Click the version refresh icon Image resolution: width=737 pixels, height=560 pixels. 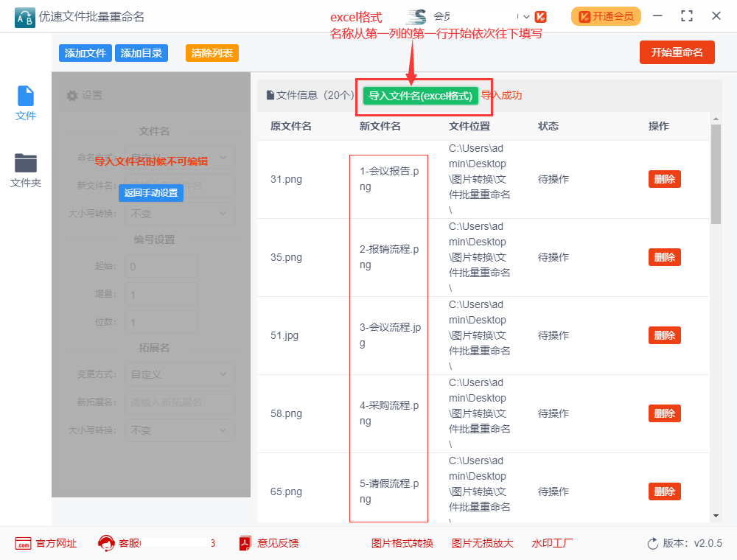pyautogui.click(x=653, y=544)
